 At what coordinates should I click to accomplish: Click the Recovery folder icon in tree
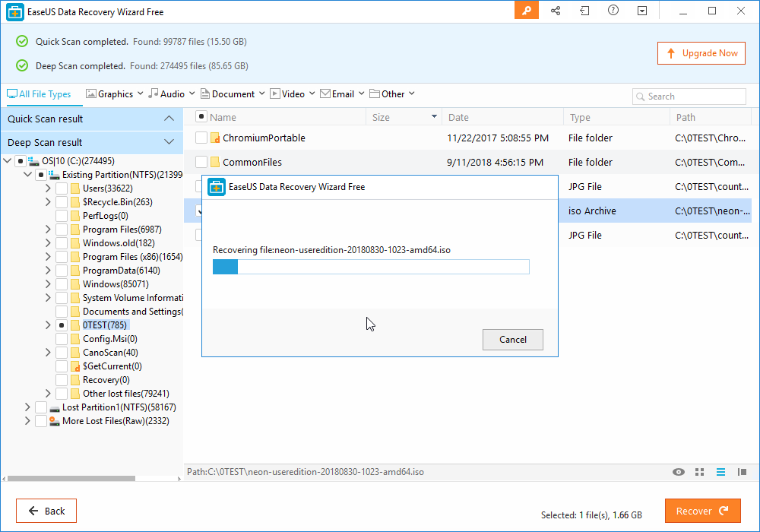(x=75, y=380)
